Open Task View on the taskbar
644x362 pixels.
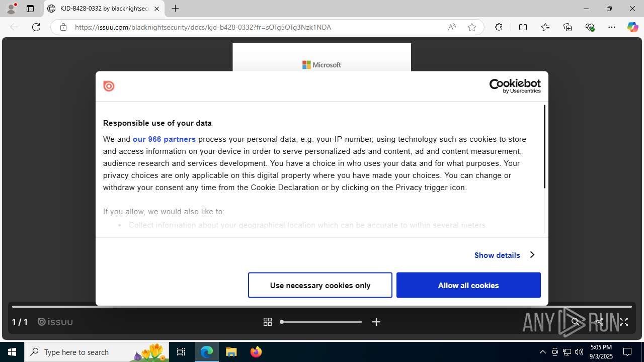click(x=181, y=352)
